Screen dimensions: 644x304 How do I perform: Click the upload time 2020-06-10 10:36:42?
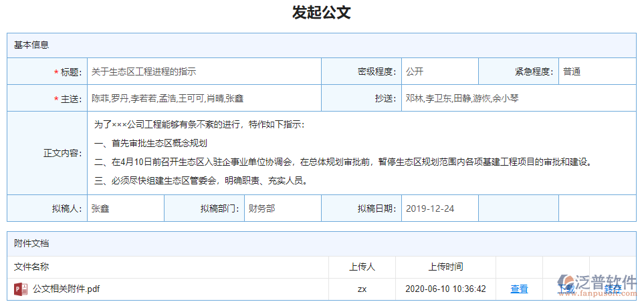coord(445,289)
